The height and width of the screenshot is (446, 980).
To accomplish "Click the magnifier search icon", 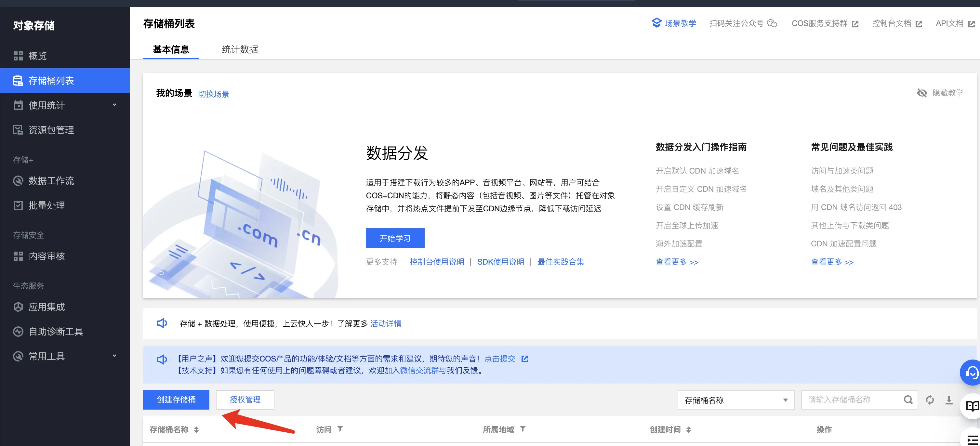I will pyautogui.click(x=908, y=400).
